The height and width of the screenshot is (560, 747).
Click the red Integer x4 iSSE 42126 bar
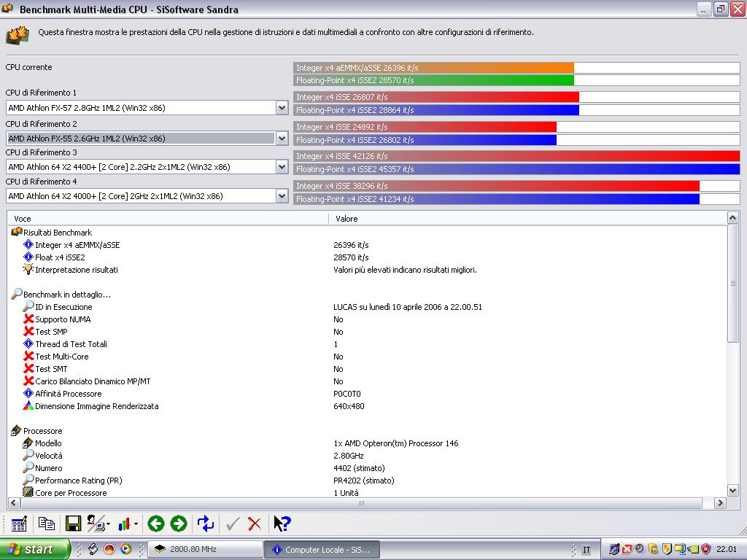(x=516, y=156)
